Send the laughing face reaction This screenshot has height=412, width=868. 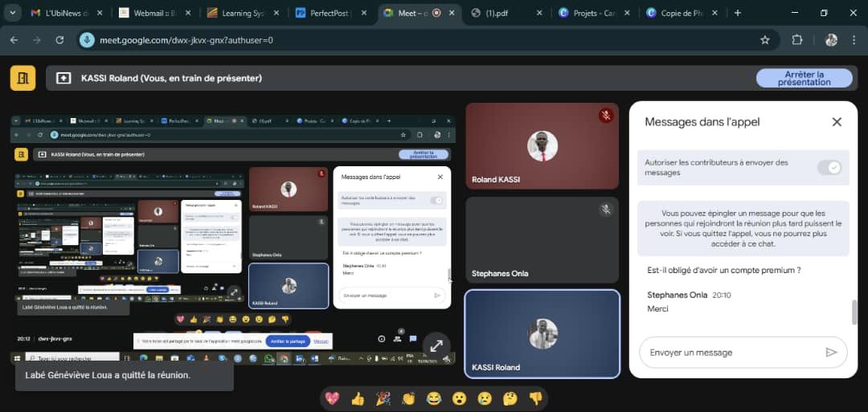click(x=434, y=398)
